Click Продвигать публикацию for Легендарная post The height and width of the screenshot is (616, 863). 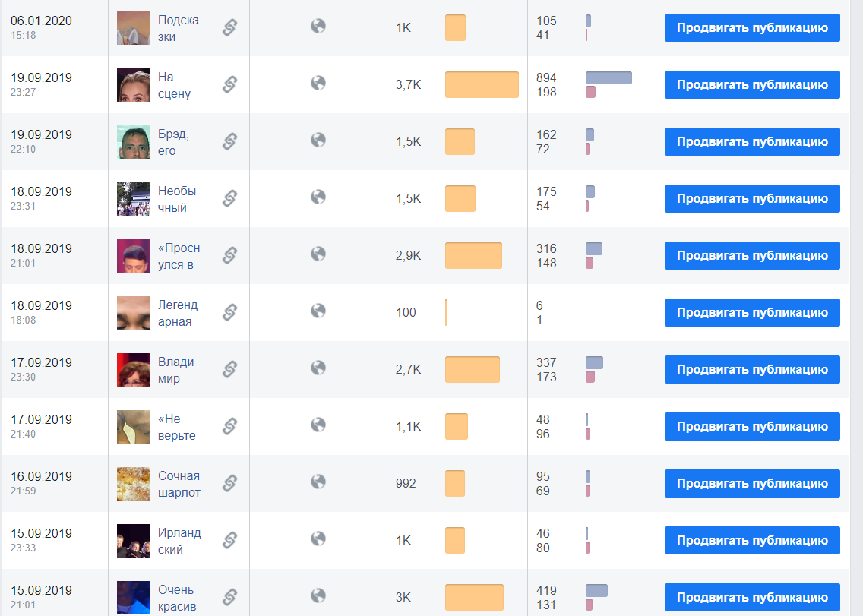752,312
